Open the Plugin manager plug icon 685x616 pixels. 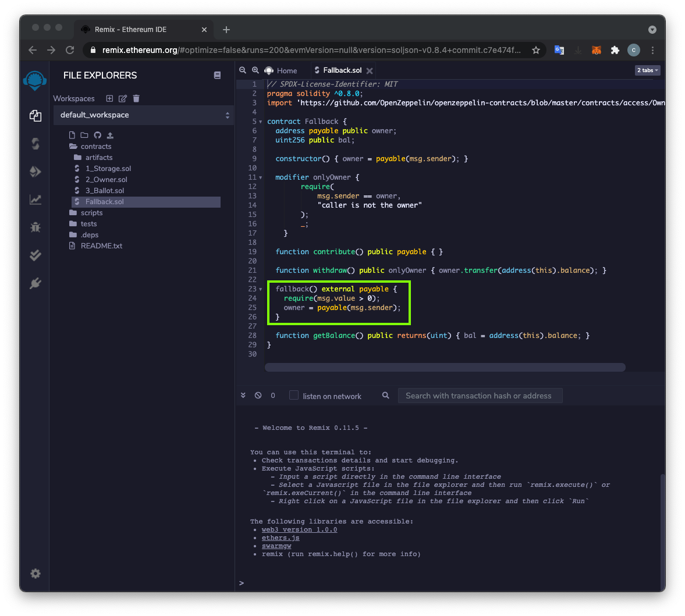tap(36, 283)
